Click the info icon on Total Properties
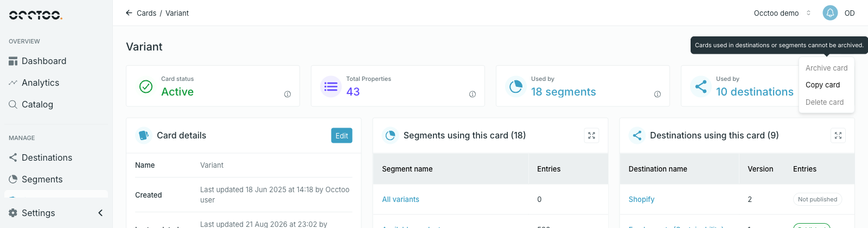The width and height of the screenshot is (868, 228). click(x=473, y=94)
